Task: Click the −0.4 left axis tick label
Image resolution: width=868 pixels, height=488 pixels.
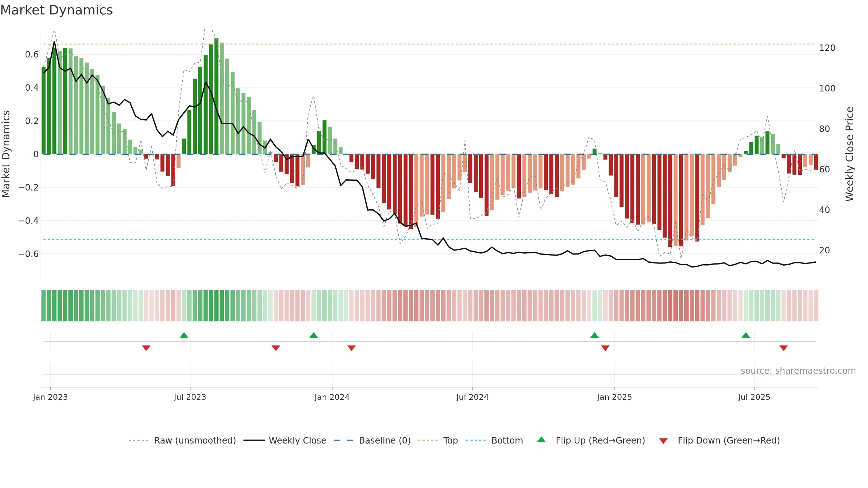Action: 29,221
